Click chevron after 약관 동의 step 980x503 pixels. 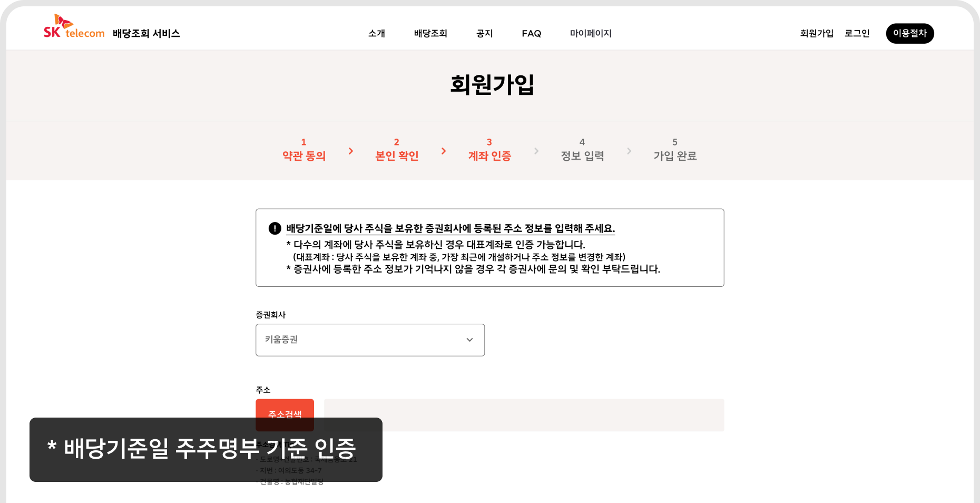pyautogui.click(x=351, y=151)
